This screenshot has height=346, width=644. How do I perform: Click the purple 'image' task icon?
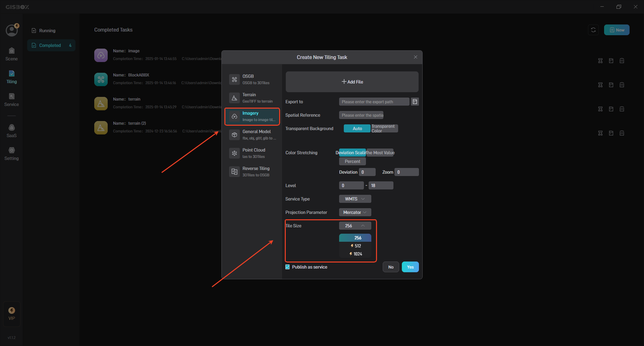pyautogui.click(x=101, y=55)
